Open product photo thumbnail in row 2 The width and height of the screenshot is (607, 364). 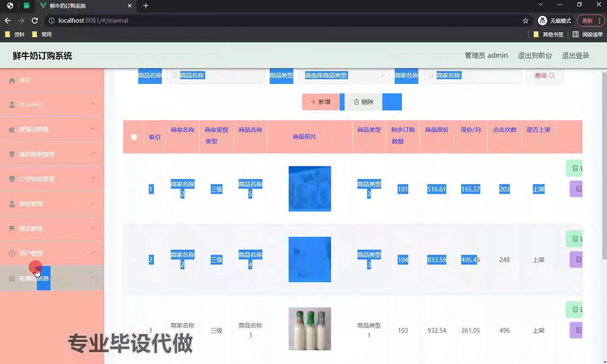(310, 260)
